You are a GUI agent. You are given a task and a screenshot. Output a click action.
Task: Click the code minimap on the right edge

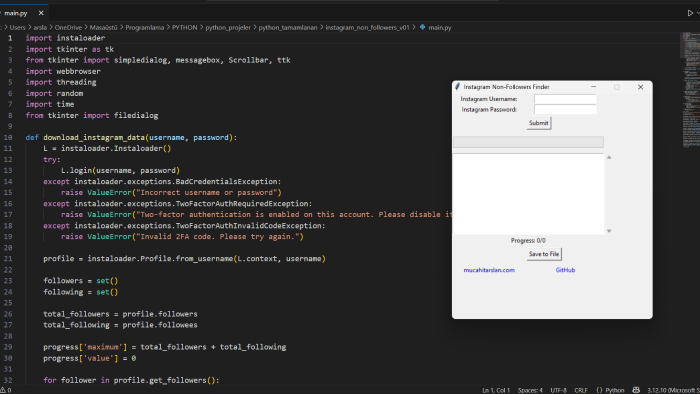690,89
